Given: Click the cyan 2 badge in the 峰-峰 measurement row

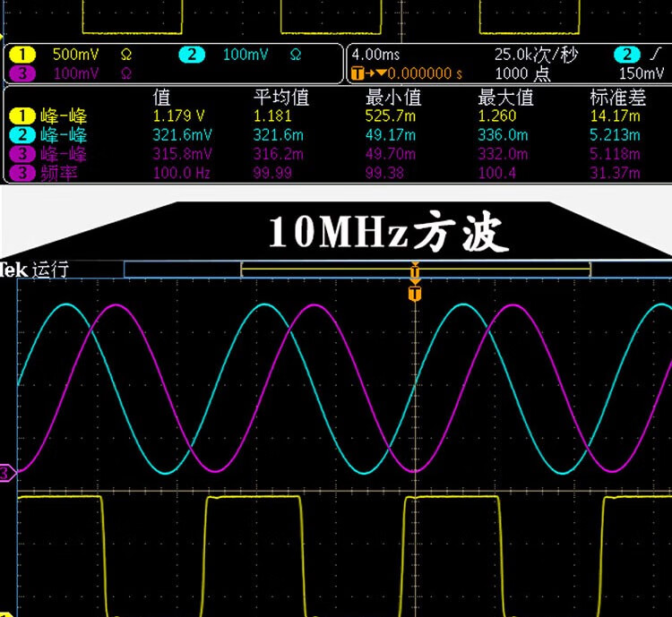Looking at the screenshot, I should pyautogui.click(x=22, y=135).
